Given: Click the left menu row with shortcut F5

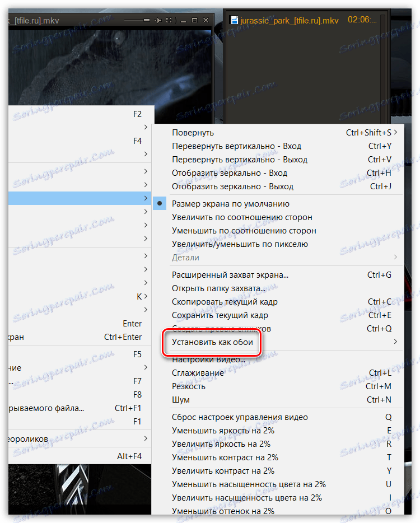Looking at the screenshot, I should coord(80,354).
